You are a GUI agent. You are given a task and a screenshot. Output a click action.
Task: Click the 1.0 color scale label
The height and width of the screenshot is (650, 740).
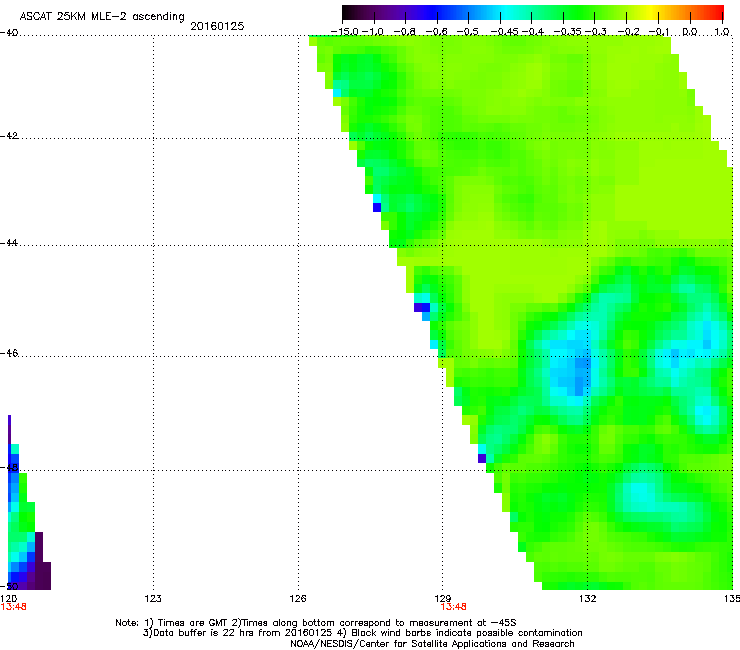coord(722,32)
